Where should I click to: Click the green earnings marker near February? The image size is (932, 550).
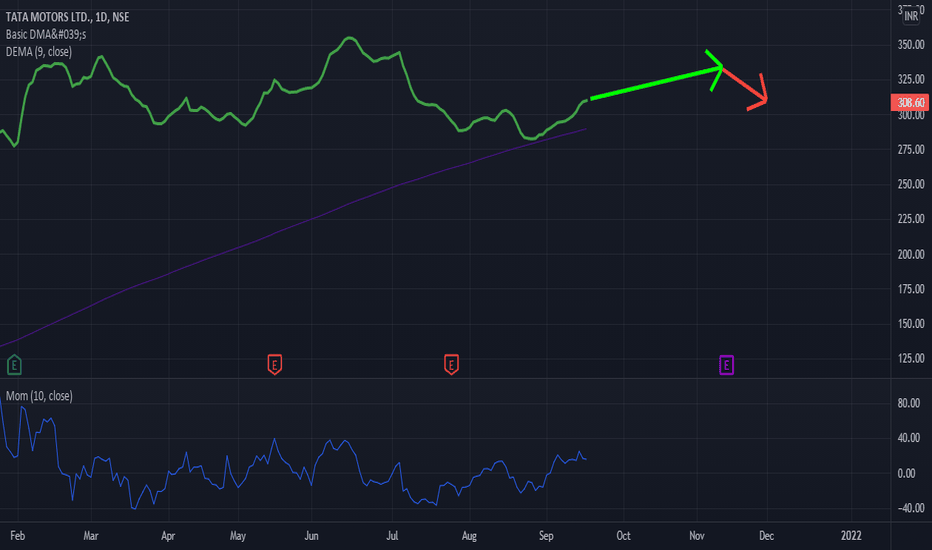click(x=14, y=364)
